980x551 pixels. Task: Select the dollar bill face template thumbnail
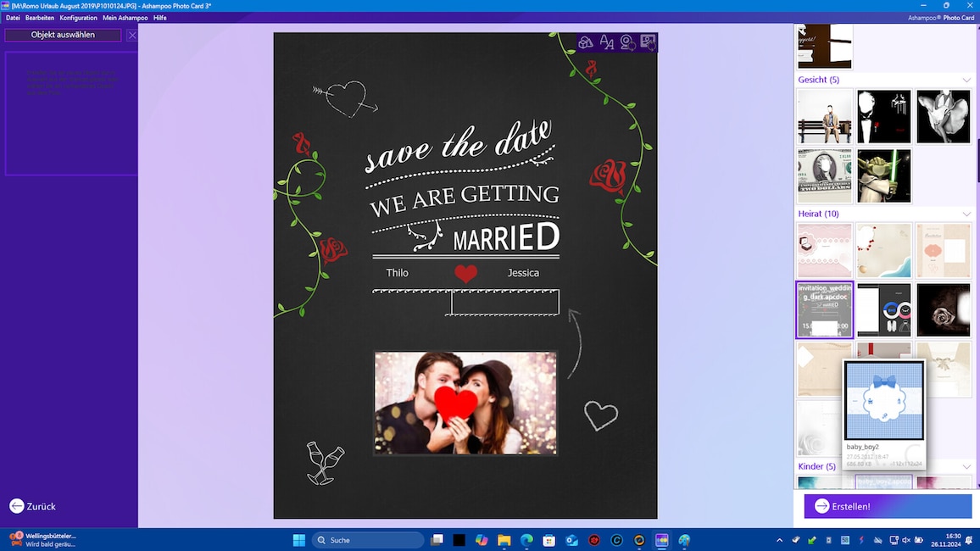coord(825,176)
